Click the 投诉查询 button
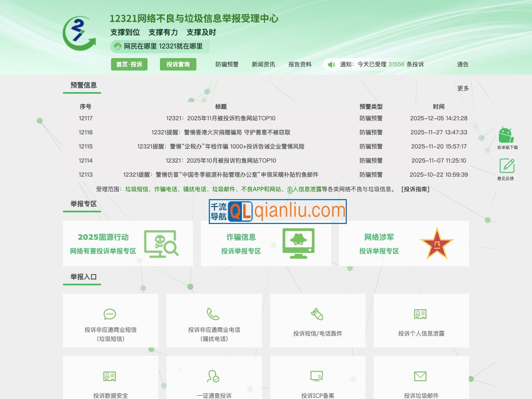Screen dimensions: 532x399 pyautogui.click(x=178, y=64)
